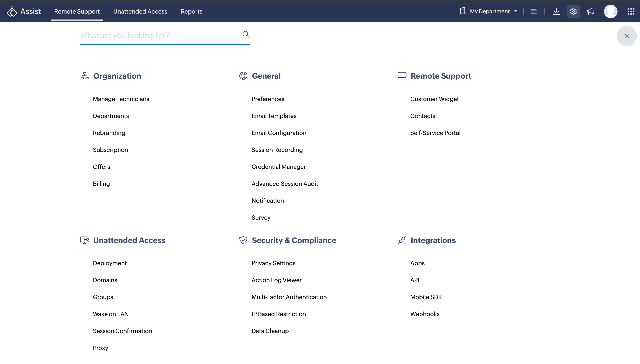Go to Session Recording settings
The height and width of the screenshot is (364, 640).
[277, 150]
